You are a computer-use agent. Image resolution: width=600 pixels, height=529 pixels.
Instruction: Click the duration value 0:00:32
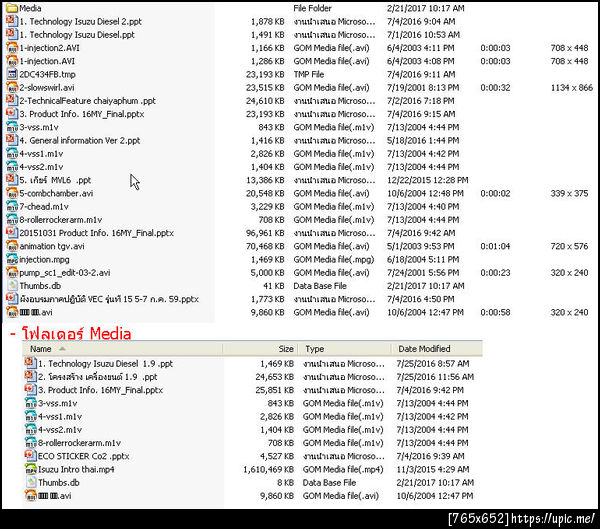pyautogui.click(x=495, y=87)
